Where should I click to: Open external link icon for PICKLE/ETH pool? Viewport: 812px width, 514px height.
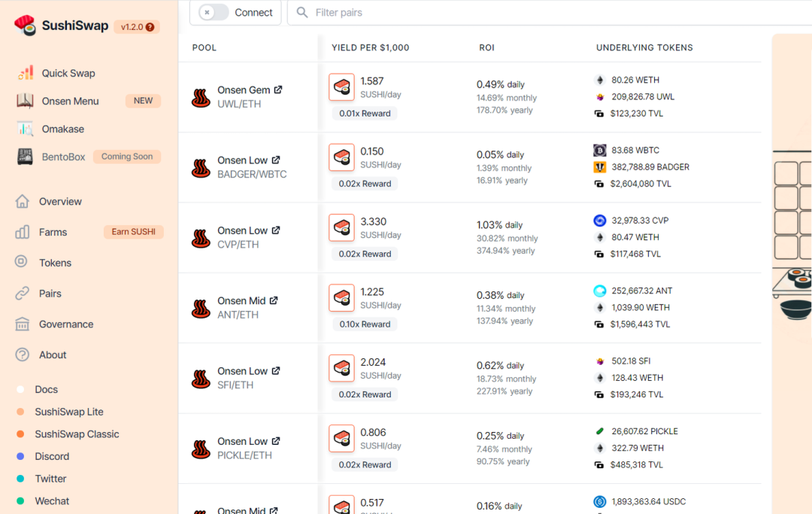point(276,441)
